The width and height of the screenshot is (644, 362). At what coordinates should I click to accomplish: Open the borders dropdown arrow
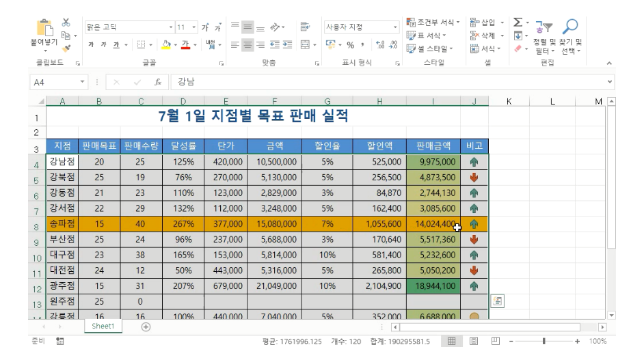(x=150, y=44)
